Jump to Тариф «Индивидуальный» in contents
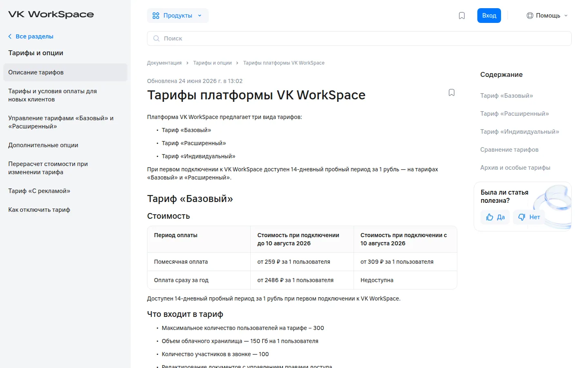 [x=520, y=132]
